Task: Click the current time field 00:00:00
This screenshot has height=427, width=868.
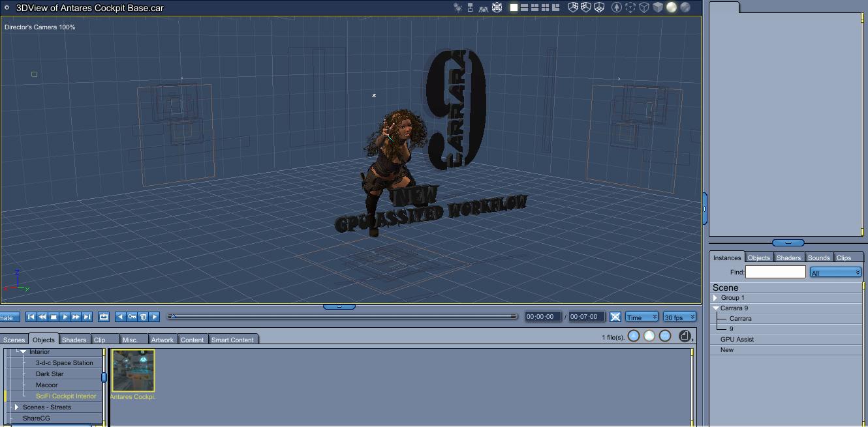Action: pyautogui.click(x=543, y=317)
